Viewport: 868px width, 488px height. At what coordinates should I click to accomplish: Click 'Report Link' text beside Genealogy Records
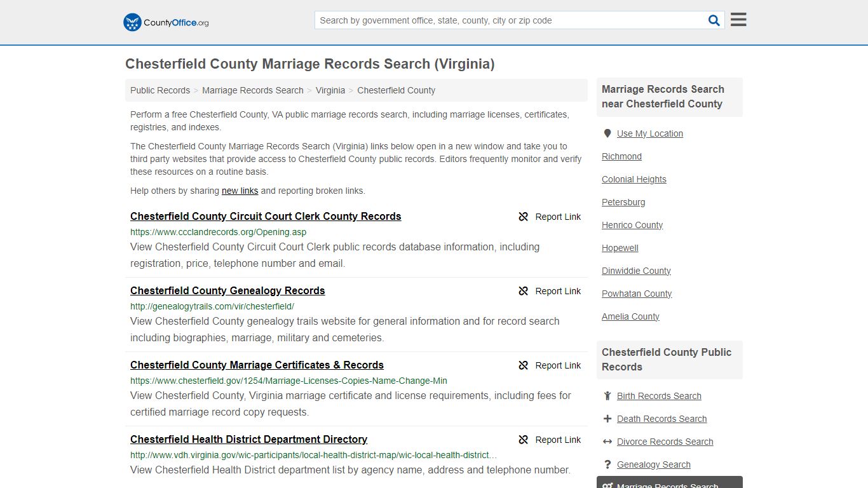[558, 291]
